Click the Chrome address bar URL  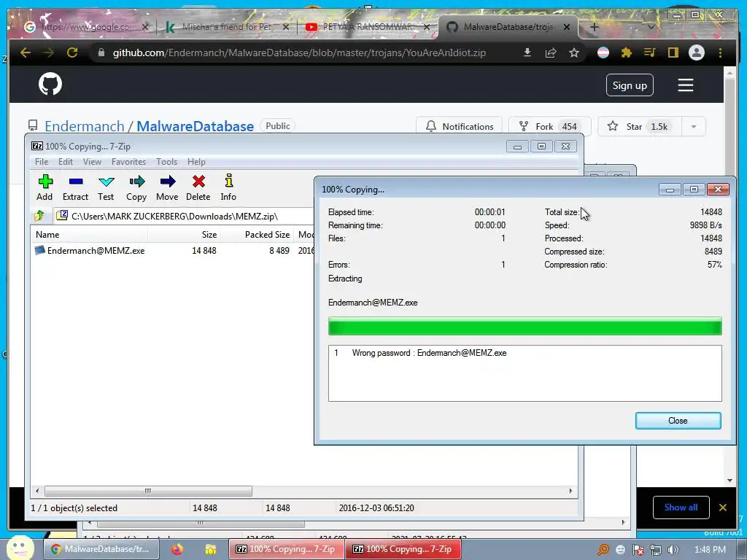click(299, 52)
